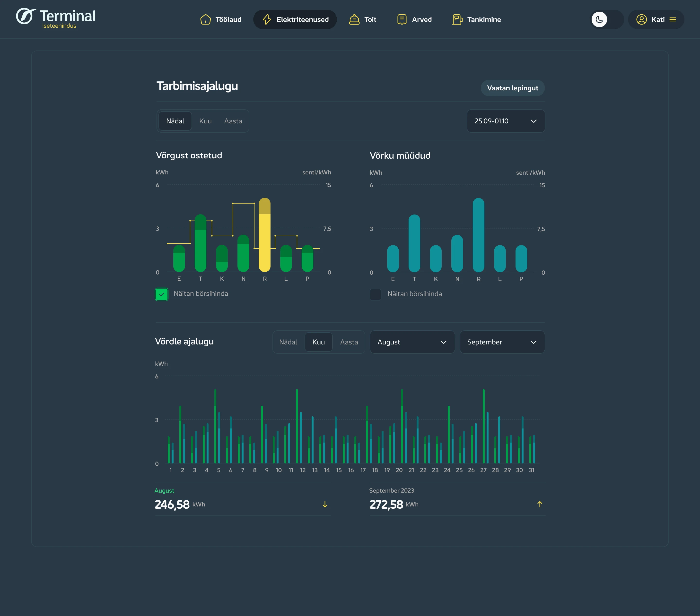Enable Näitan börsihinda under Võrku müüdud

pos(375,294)
